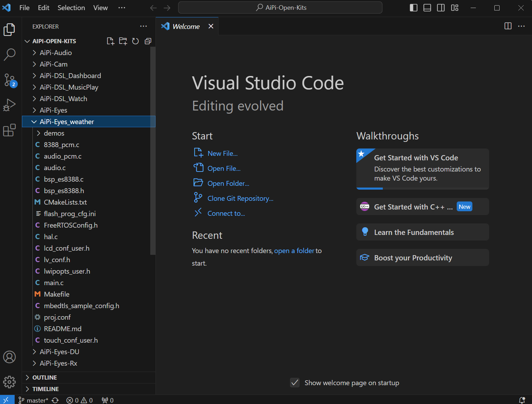Expand the AiPi-Audio folder
The image size is (532, 404).
coord(89,53)
